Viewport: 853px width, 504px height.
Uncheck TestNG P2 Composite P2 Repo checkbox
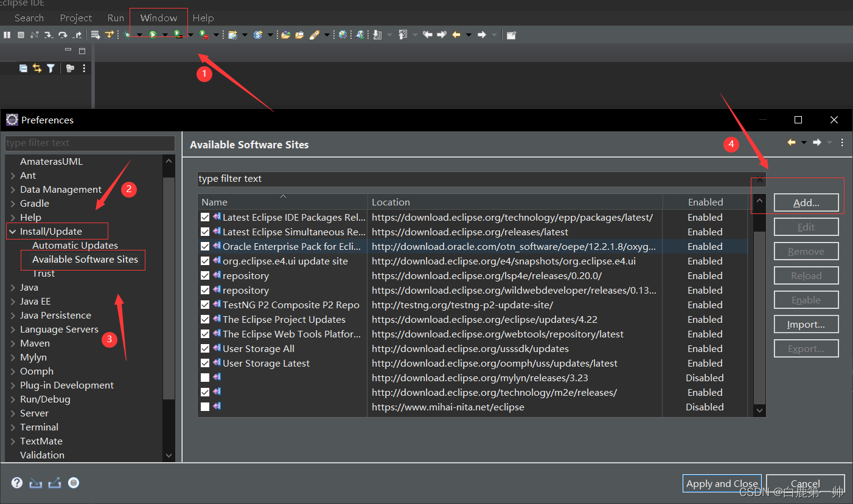205,305
